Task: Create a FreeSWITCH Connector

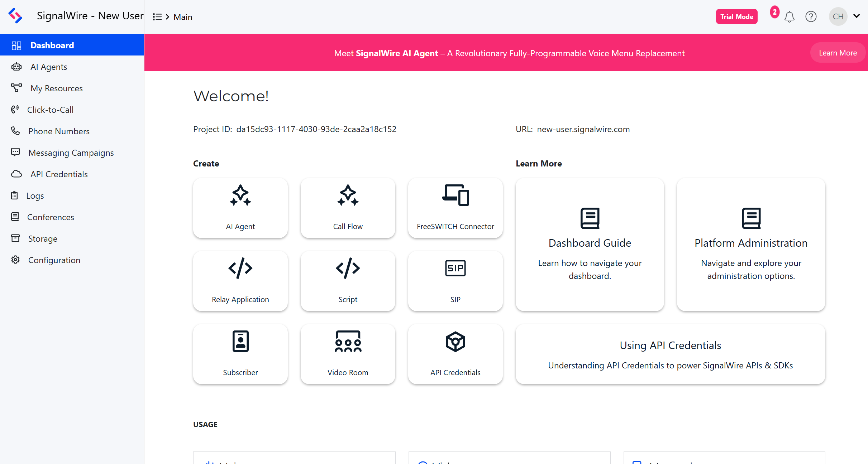Action: [455, 208]
